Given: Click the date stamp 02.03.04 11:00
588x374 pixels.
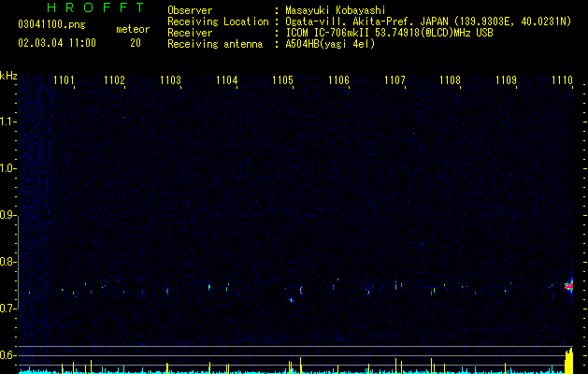Looking at the screenshot, I should [57, 43].
